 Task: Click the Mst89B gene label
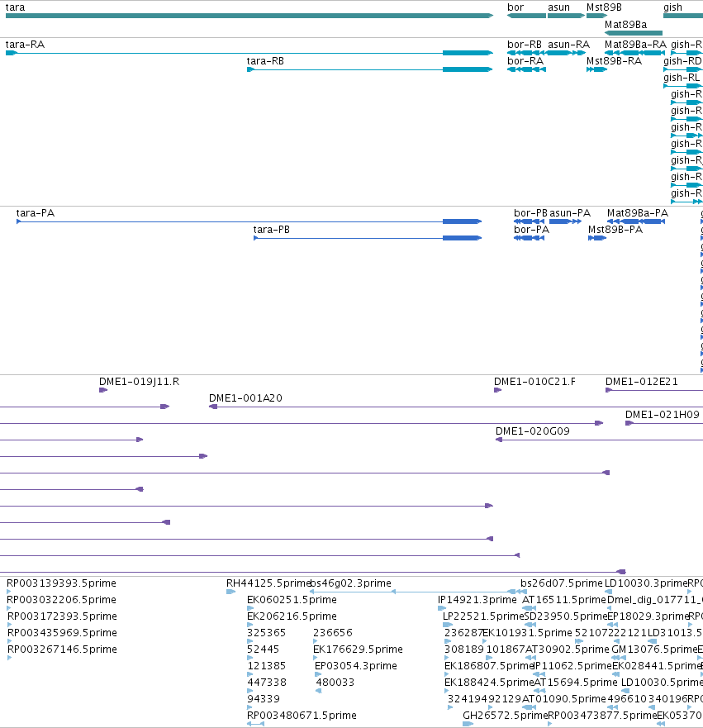(604, 7)
